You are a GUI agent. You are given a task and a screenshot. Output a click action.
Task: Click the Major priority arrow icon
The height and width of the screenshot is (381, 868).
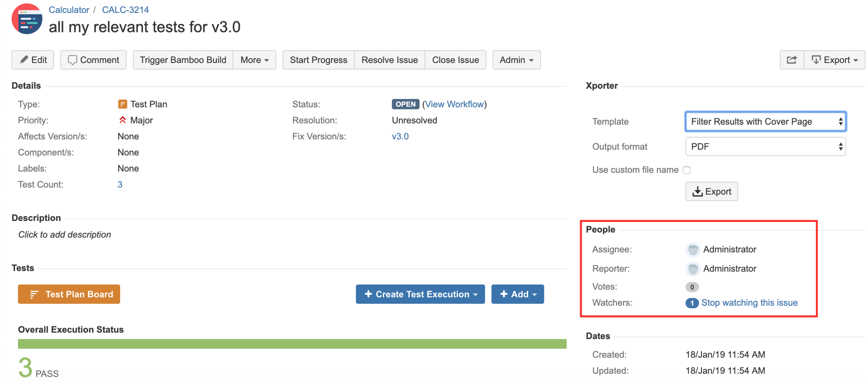[x=122, y=120]
